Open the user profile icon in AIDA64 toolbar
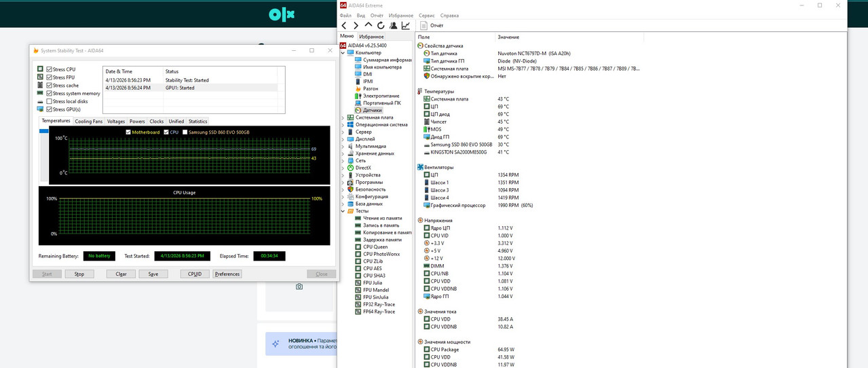 pyautogui.click(x=393, y=25)
